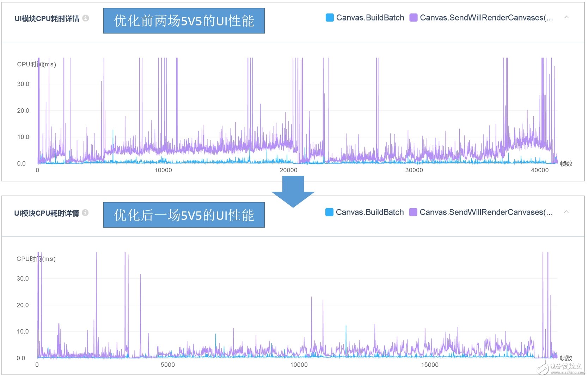The image size is (588, 378).
Task: Click the big blue downward arrow between panels
Action: click(293, 191)
